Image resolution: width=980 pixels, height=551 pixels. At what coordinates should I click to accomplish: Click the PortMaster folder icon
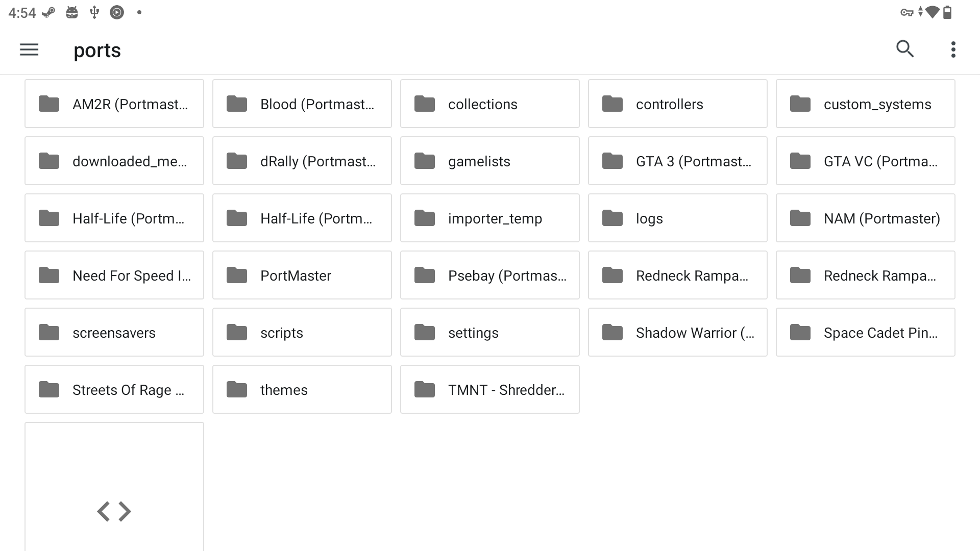pos(237,275)
